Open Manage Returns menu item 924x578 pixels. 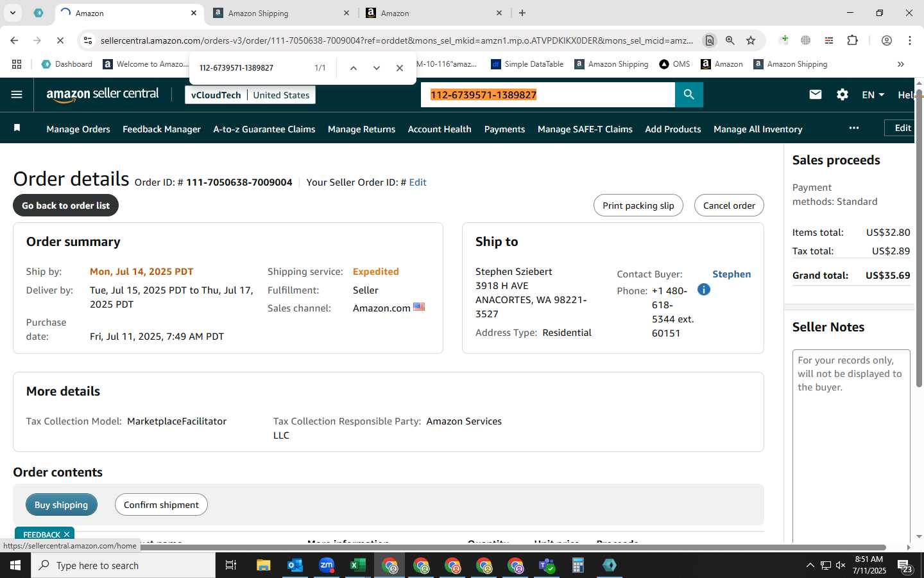pyautogui.click(x=361, y=129)
